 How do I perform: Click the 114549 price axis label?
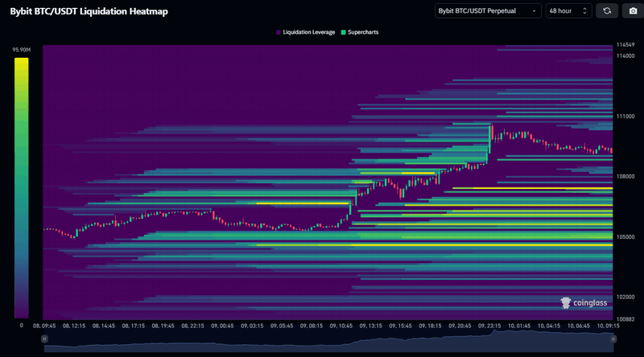625,45
